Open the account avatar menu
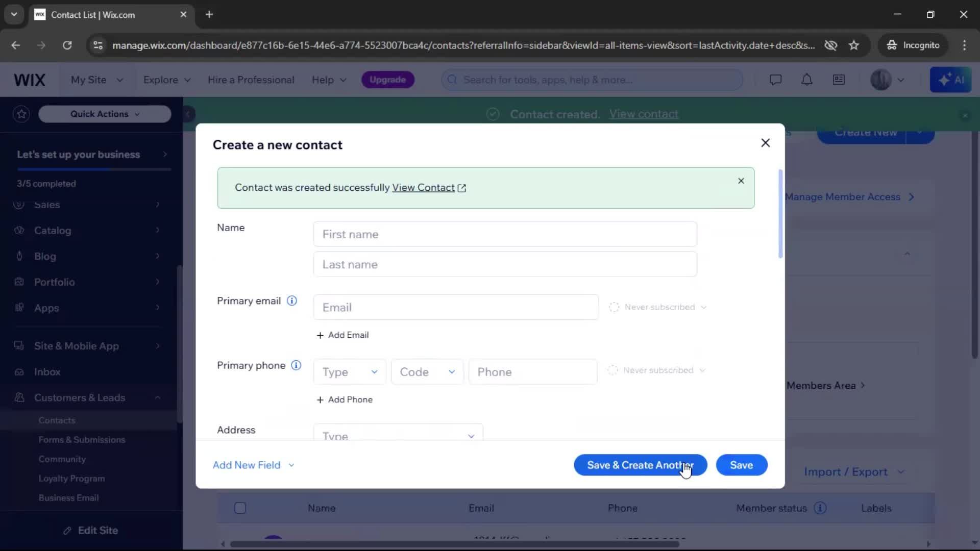 (887, 80)
